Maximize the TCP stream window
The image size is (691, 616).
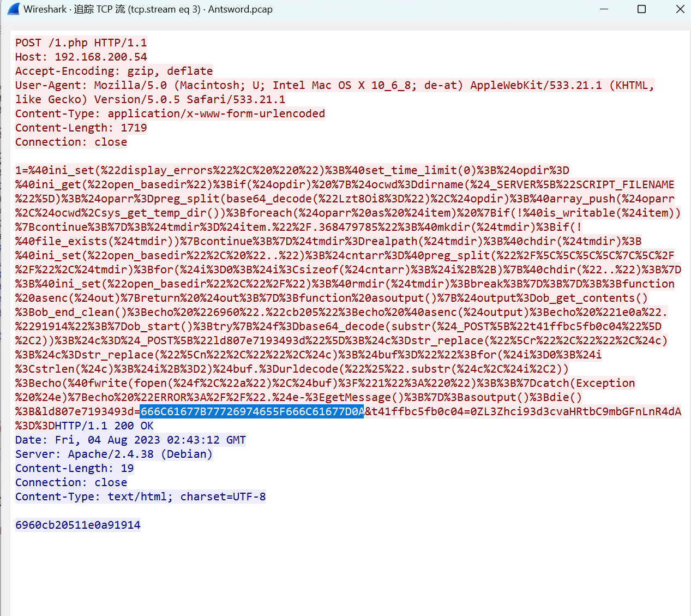pos(642,9)
